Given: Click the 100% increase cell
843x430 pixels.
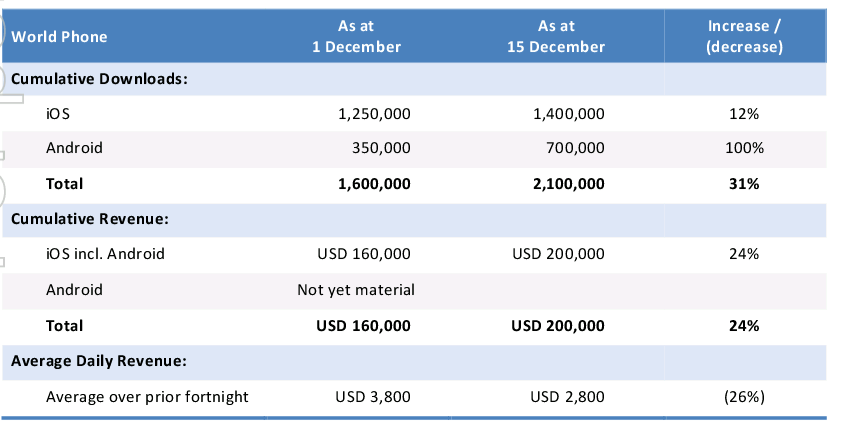Looking at the screenshot, I should 744,148.
